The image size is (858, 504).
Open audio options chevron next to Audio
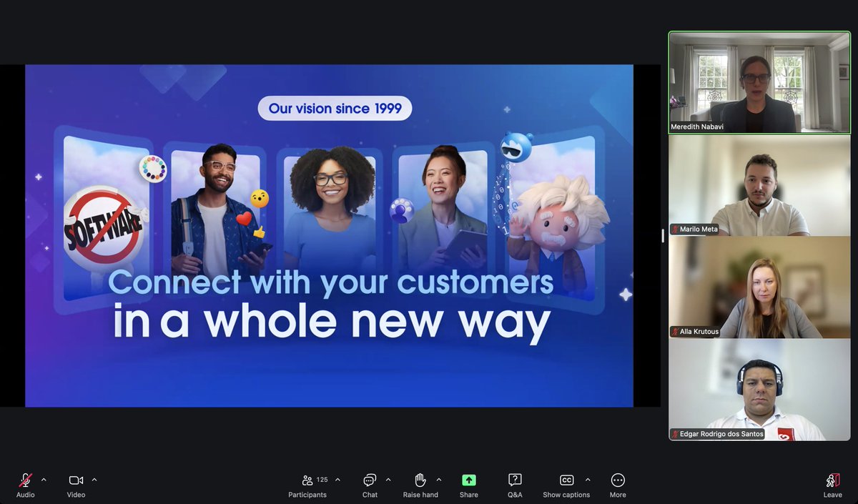(44, 480)
